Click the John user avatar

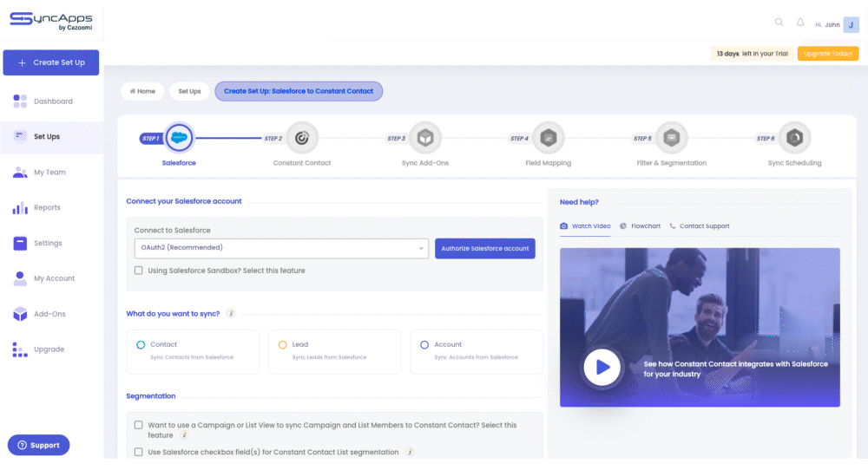851,24
